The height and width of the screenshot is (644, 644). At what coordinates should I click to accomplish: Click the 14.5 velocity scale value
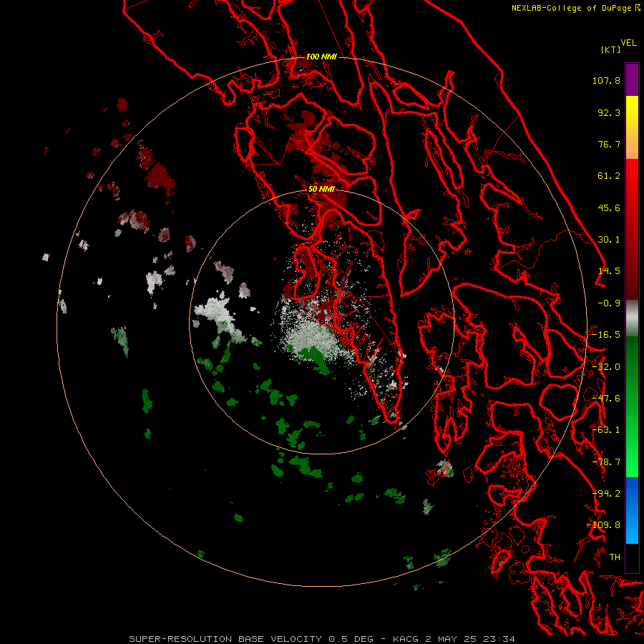pyautogui.click(x=609, y=271)
